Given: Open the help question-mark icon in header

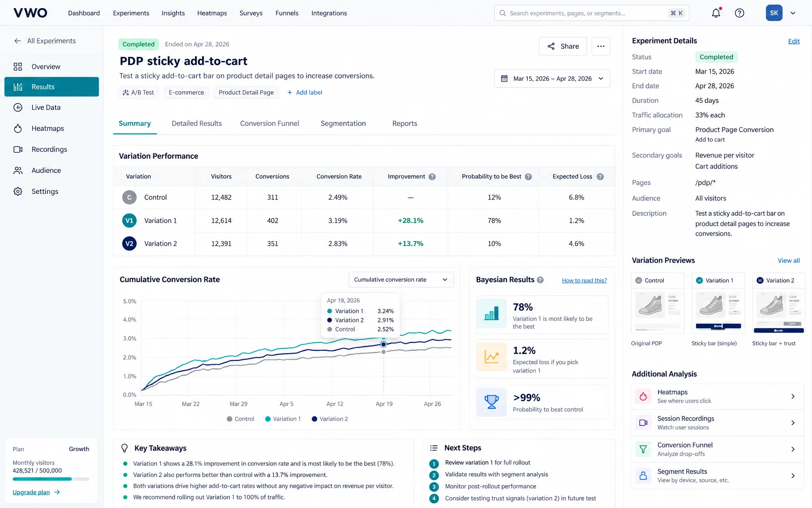Looking at the screenshot, I should pos(739,13).
